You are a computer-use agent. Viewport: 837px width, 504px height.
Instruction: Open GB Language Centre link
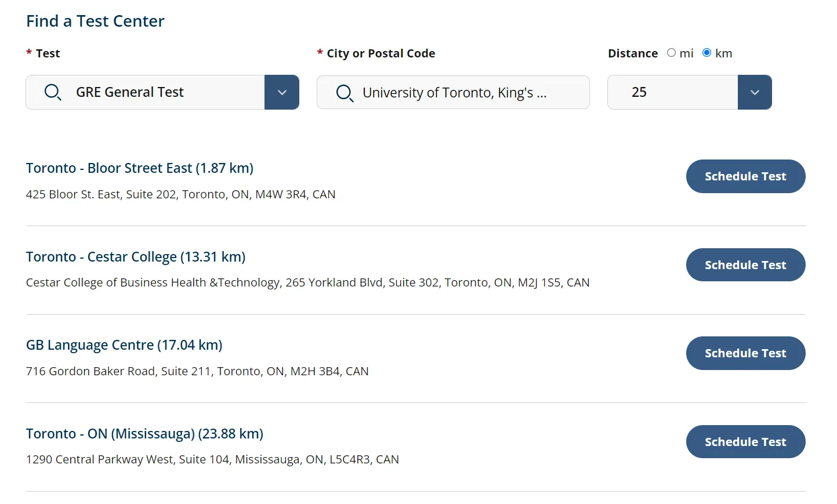[x=124, y=345]
